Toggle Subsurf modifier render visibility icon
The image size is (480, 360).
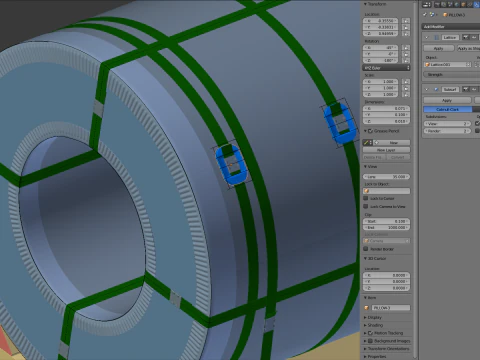pos(466,89)
